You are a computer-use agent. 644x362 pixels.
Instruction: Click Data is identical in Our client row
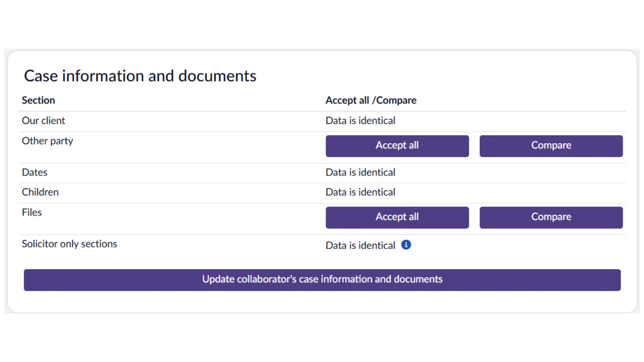[360, 121]
